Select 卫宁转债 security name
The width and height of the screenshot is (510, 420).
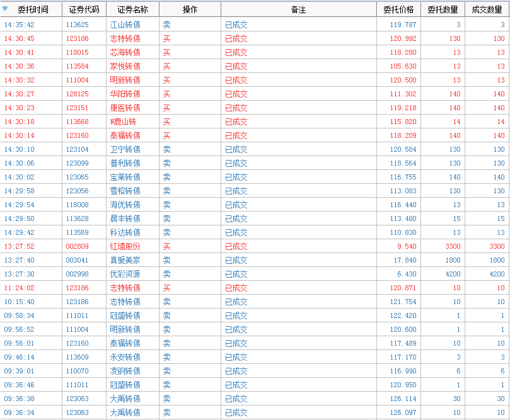click(x=125, y=149)
